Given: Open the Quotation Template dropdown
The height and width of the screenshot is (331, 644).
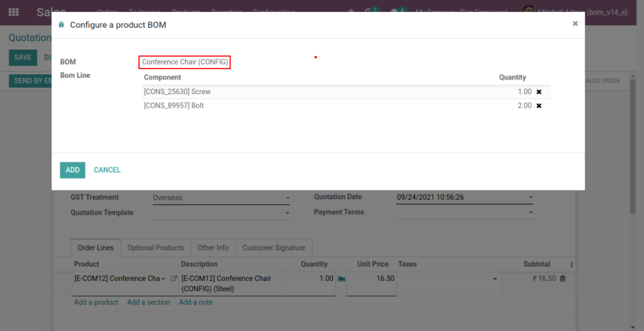Looking at the screenshot, I should pyautogui.click(x=287, y=213).
